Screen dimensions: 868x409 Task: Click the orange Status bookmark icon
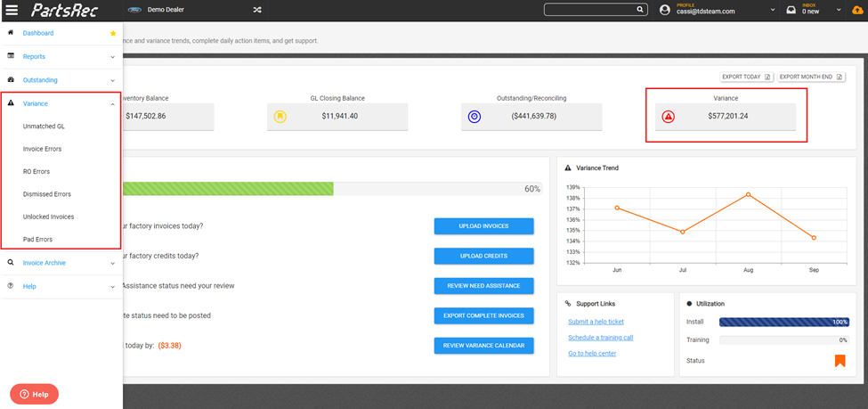point(840,361)
